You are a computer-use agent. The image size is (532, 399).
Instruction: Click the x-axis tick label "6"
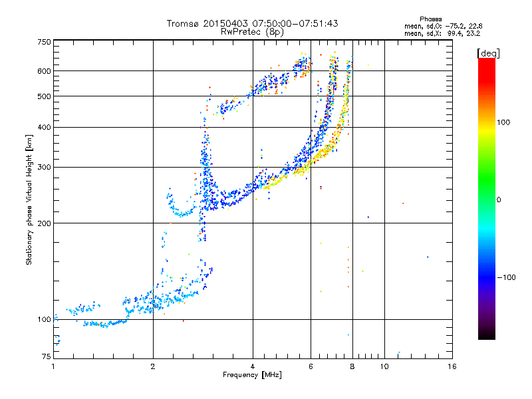click(311, 366)
